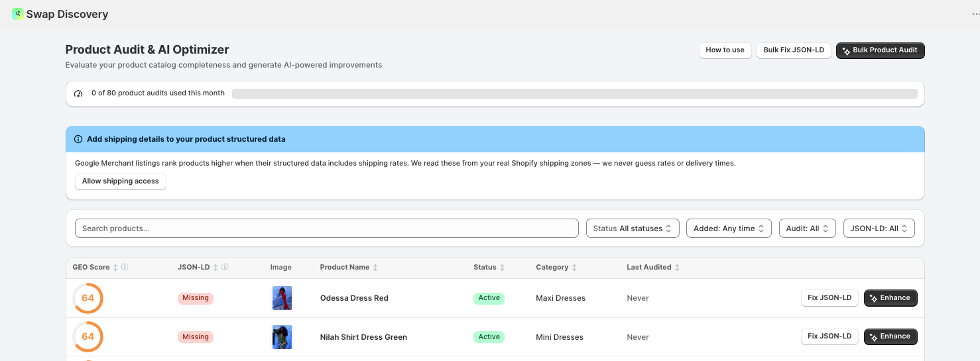Click the Maxi Dresses category cell
The height and width of the screenshot is (361, 980).
click(561, 298)
